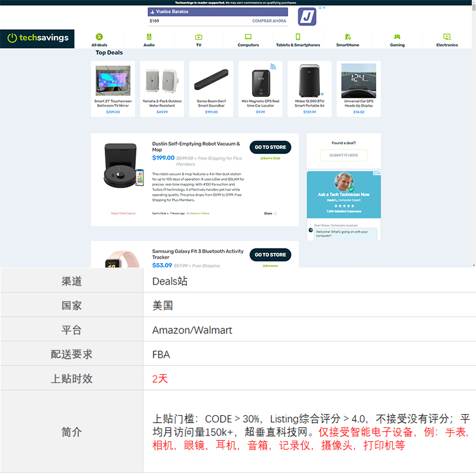Image resolution: width=476 pixels, height=473 pixels.
Task: Select the FBA delivery requirement cell
Action: (x=309, y=354)
